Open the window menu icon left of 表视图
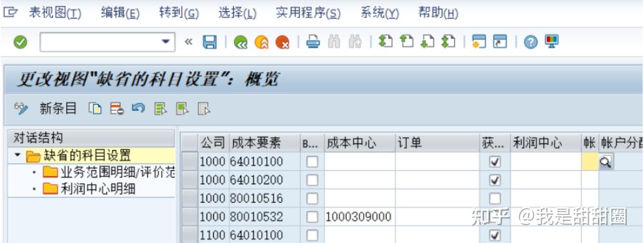Image resolution: width=644 pixels, height=243 pixels. pyautogui.click(x=10, y=12)
